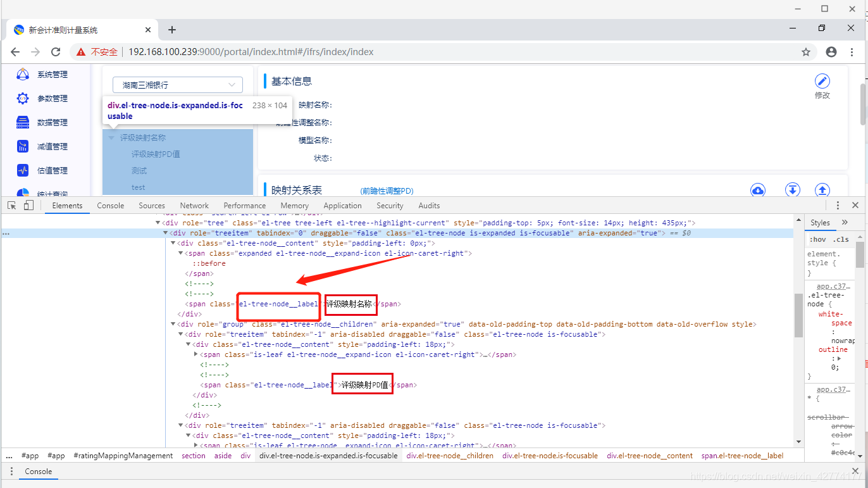Show more Styles pane tabs

click(x=845, y=222)
